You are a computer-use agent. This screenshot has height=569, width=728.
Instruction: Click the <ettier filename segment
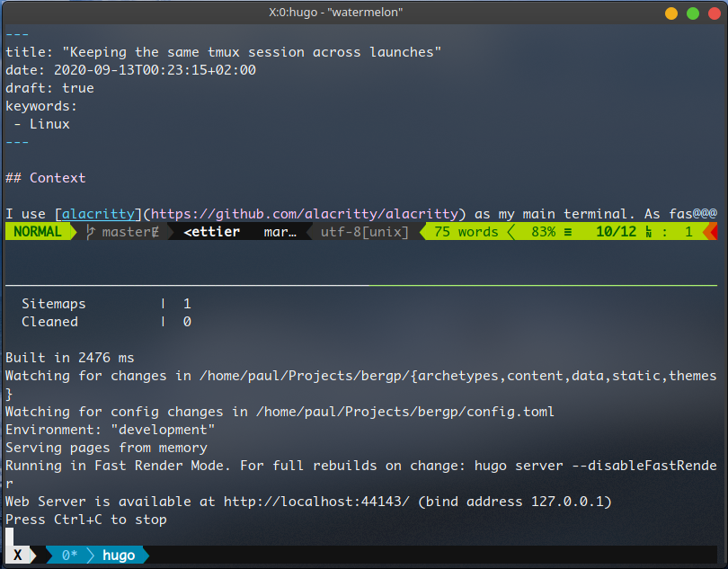click(212, 231)
